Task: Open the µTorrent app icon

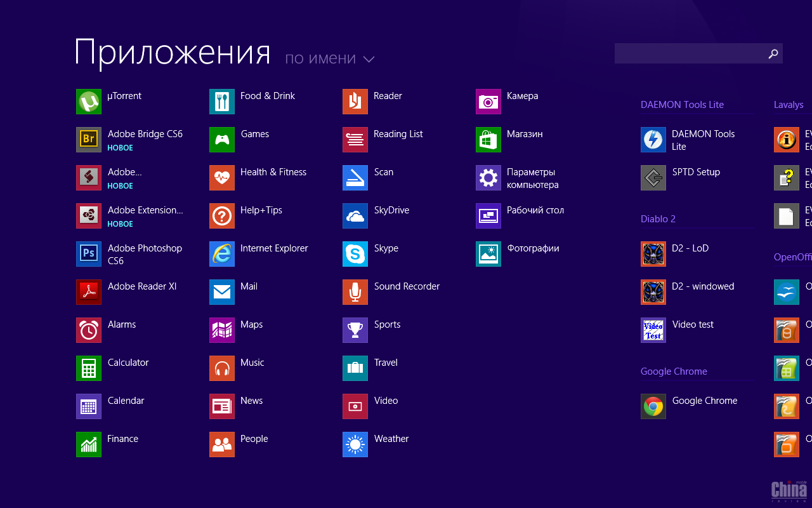Action: coord(89,102)
